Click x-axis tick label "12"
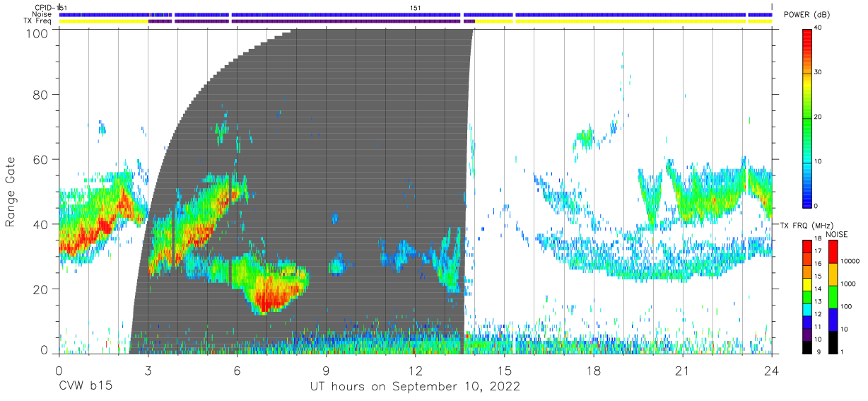Image resolution: width=868 pixels, height=401 pixels. (x=415, y=369)
